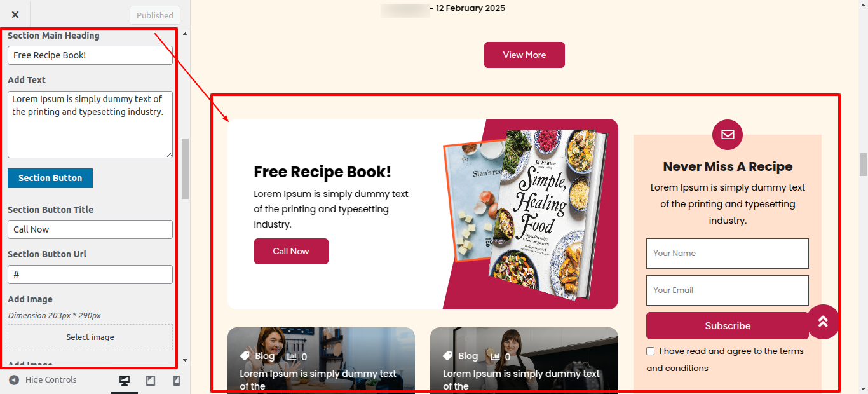The width and height of the screenshot is (868, 394).
Task: Click the Section Button Url field
Action: click(x=90, y=275)
